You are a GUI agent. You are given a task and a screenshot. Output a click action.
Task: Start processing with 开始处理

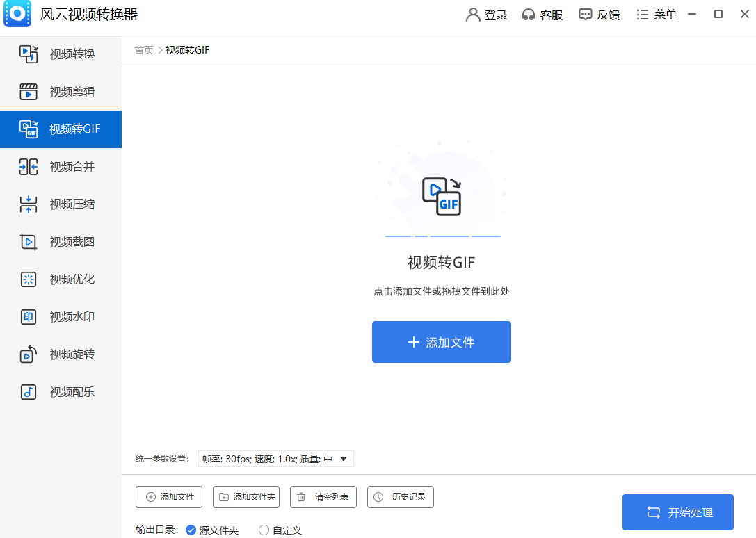(x=677, y=512)
